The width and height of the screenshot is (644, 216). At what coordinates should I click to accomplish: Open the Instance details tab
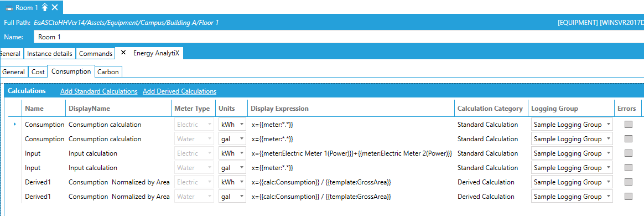[50, 54]
